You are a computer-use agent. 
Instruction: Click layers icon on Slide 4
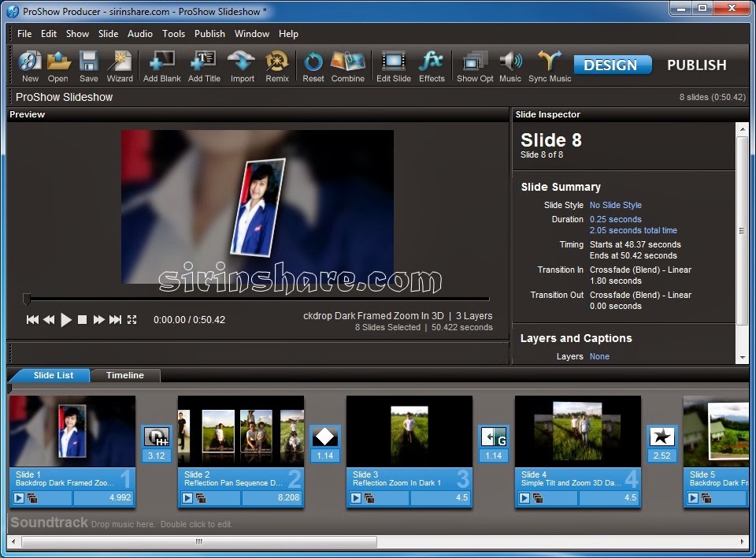point(538,497)
